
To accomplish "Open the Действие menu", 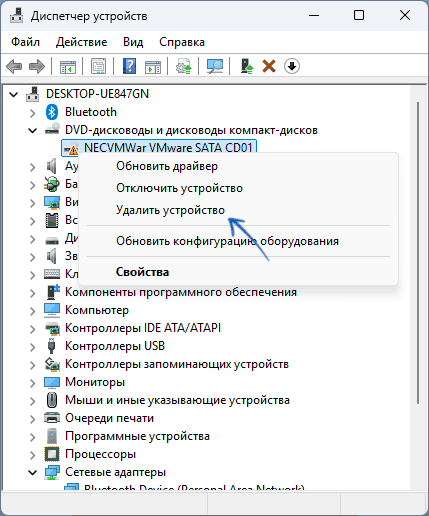I will click(82, 42).
